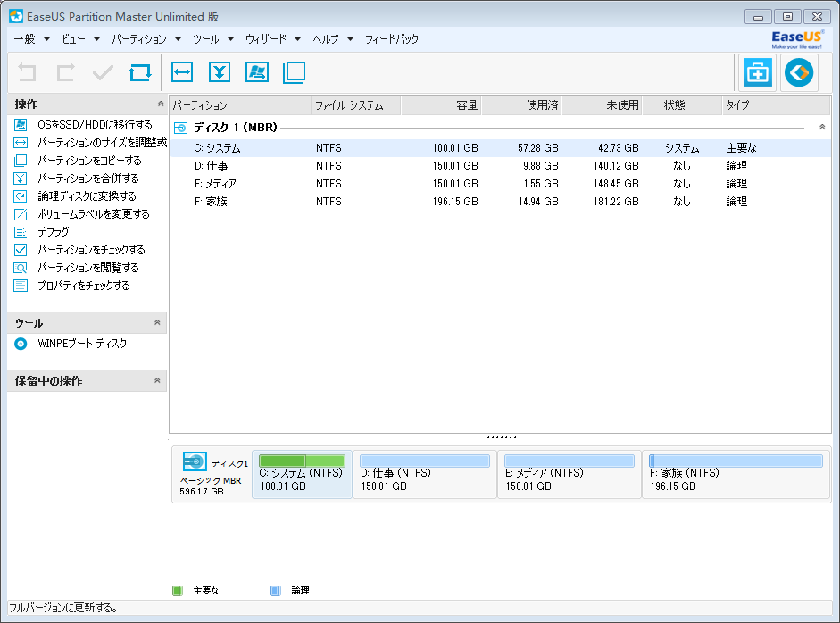Click the icon beside プロパティをチェックする
Viewport: 840px width, 623px height.
21,286
